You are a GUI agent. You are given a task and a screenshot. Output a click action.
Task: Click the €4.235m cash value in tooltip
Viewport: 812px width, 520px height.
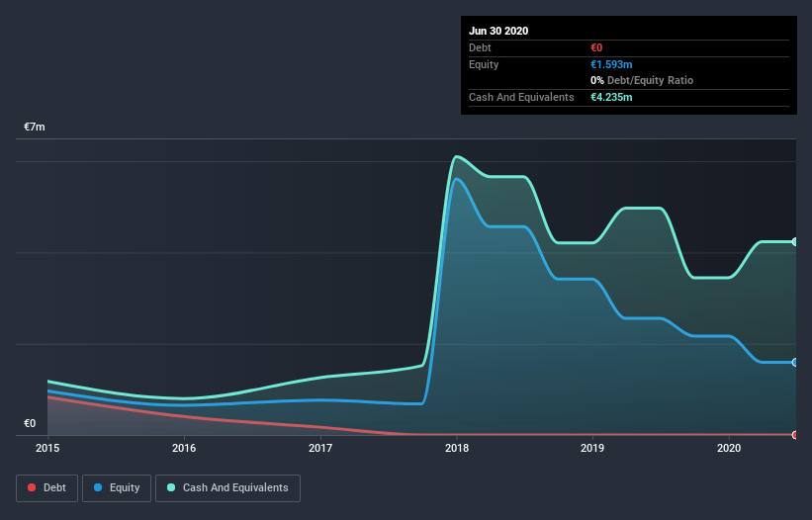coord(611,97)
